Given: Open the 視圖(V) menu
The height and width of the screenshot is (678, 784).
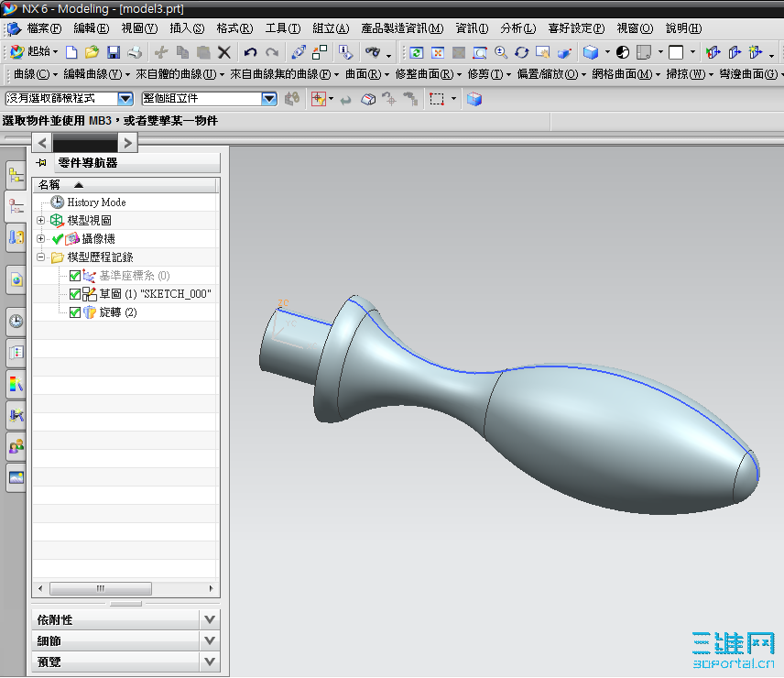Looking at the screenshot, I should [139, 28].
